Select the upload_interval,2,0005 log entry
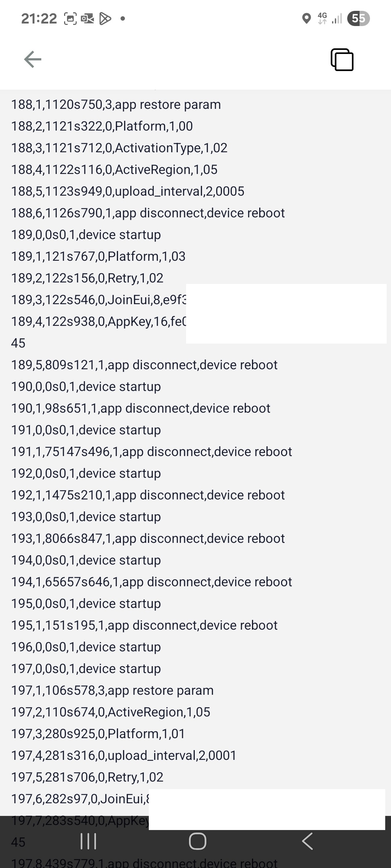The height and width of the screenshot is (868, 391). pos(127,191)
